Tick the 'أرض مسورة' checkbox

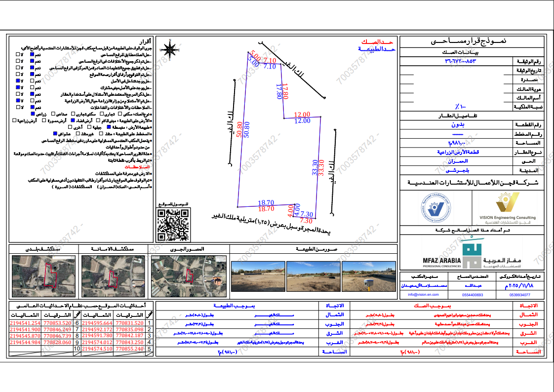pyautogui.click(x=44, y=121)
